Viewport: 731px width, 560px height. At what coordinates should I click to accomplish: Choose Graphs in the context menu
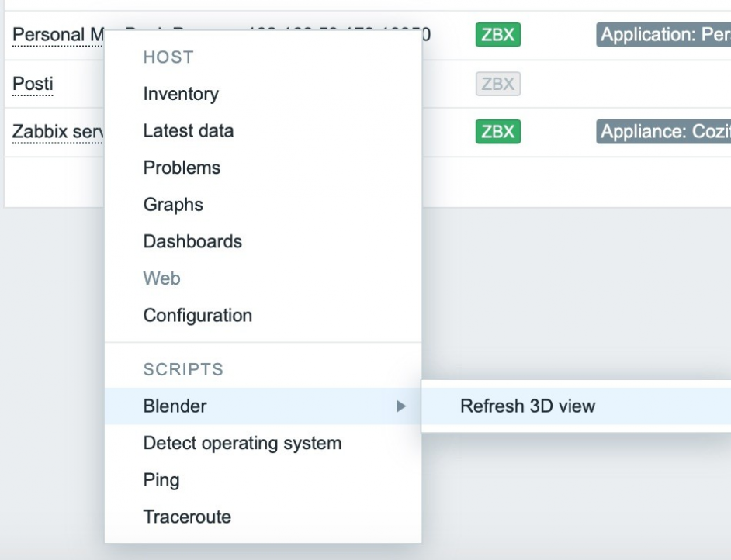pos(173,205)
